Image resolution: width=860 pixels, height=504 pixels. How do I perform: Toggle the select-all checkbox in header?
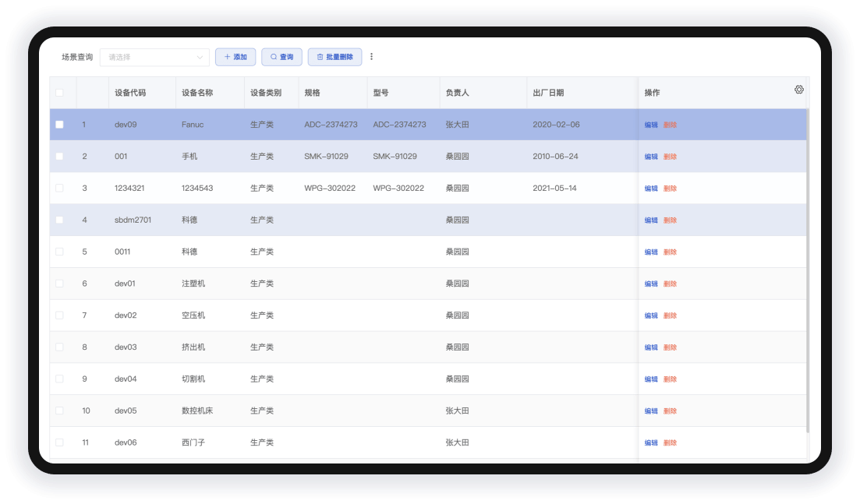tap(59, 93)
